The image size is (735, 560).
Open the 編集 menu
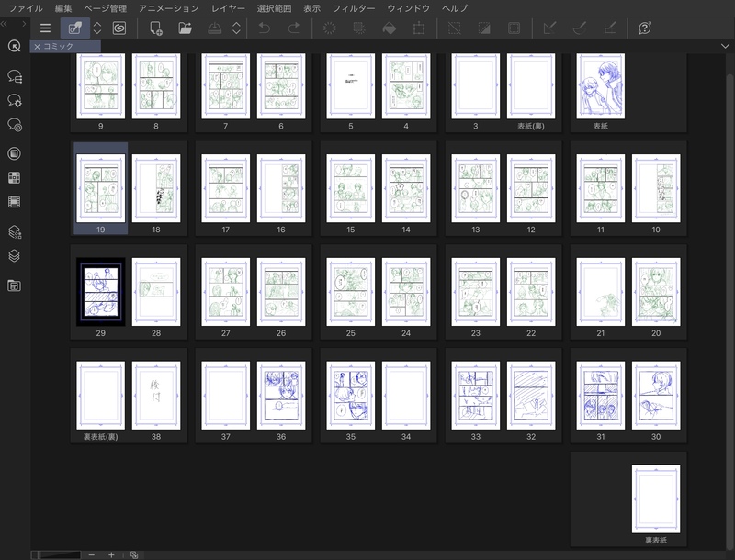click(x=63, y=8)
